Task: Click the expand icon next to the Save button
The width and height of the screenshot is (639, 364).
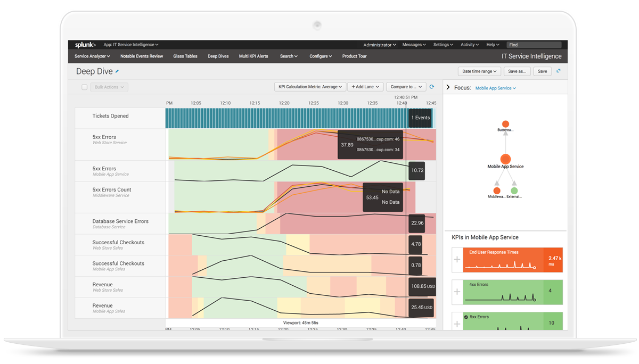Action: pyautogui.click(x=558, y=70)
